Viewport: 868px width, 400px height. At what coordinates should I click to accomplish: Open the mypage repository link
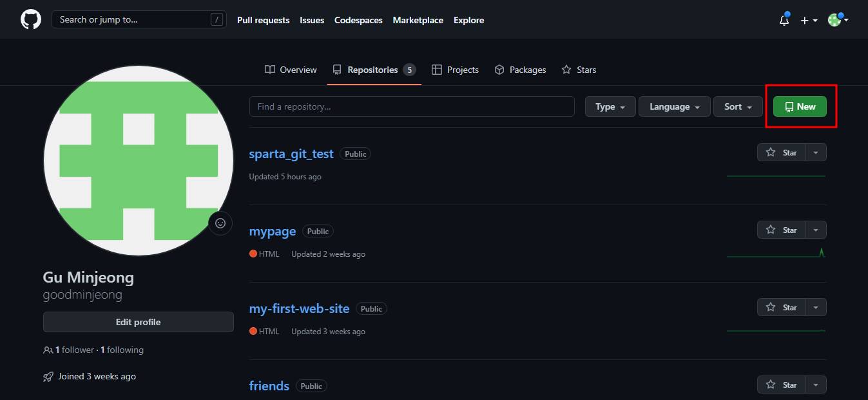pos(273,231)
